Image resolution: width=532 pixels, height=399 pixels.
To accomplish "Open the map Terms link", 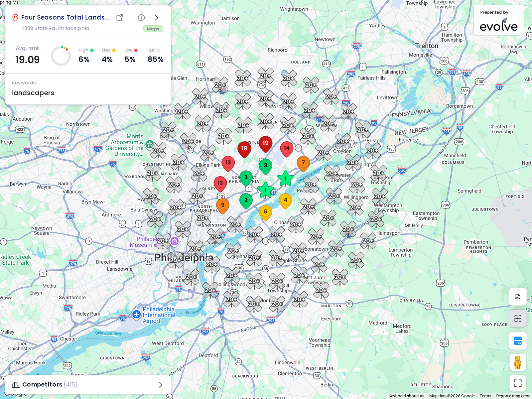I will [485, 396].
